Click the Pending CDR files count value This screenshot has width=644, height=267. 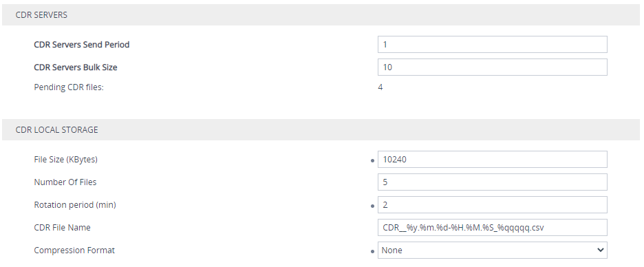coord(380,87)
